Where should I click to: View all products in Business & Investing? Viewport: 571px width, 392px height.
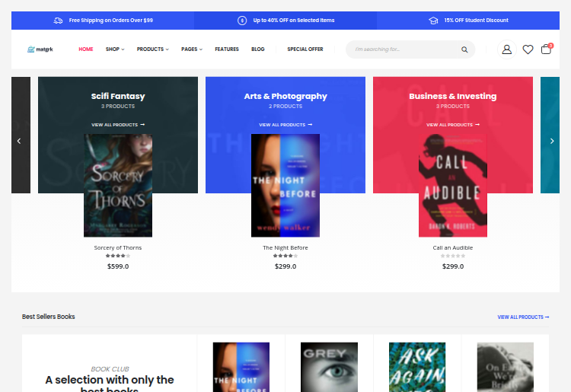[x=453, y=125]
